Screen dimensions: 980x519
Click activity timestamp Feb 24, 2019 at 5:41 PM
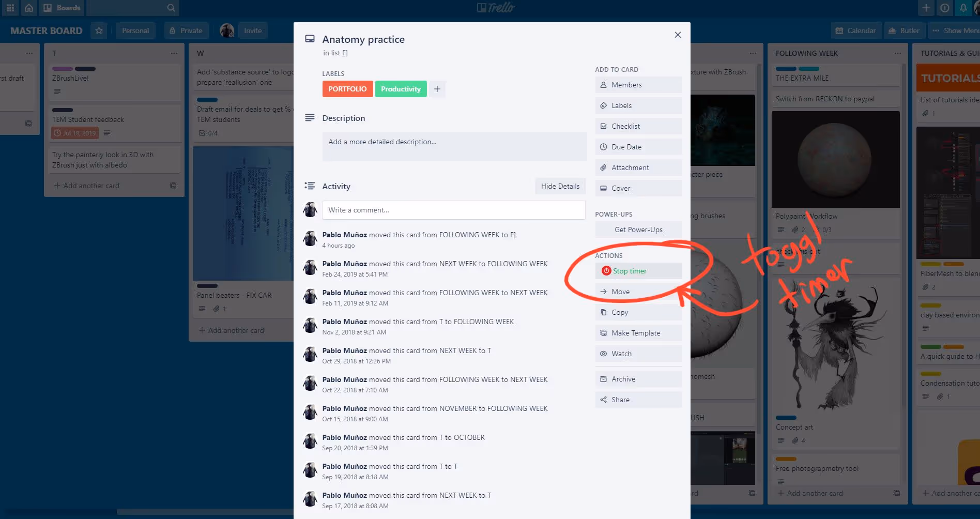click(355, 274)
